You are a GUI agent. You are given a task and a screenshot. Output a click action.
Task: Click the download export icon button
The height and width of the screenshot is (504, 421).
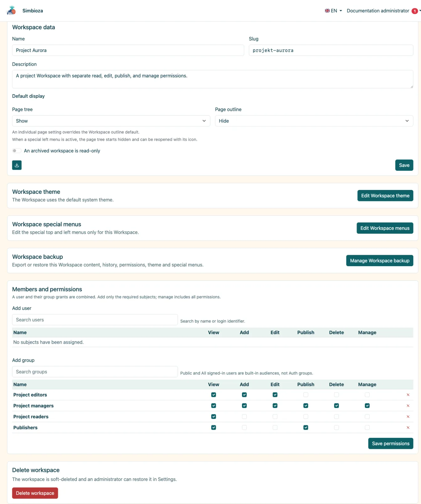17,165
